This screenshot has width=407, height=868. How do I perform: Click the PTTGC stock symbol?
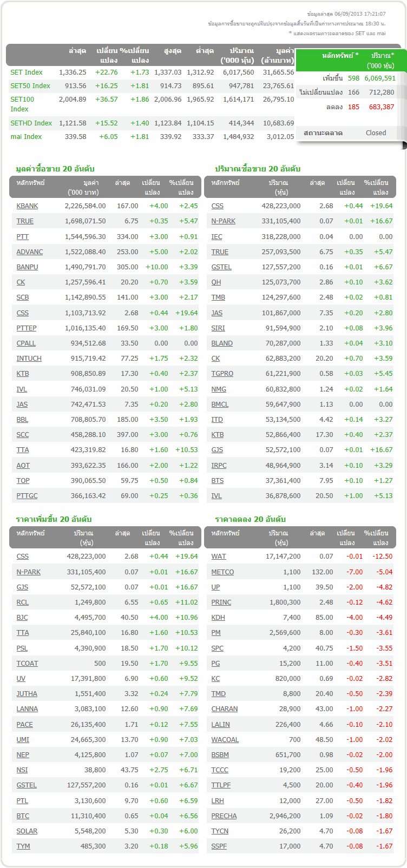coord(27,496)
